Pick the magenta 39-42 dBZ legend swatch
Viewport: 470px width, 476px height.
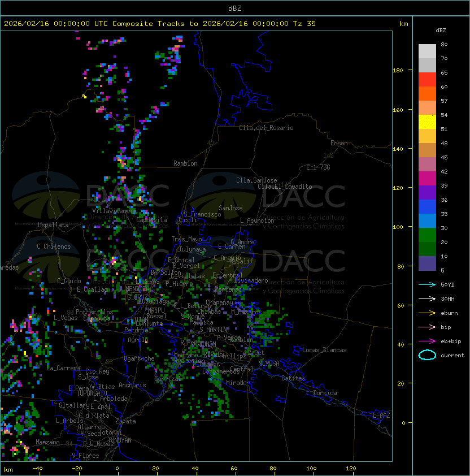427,179
